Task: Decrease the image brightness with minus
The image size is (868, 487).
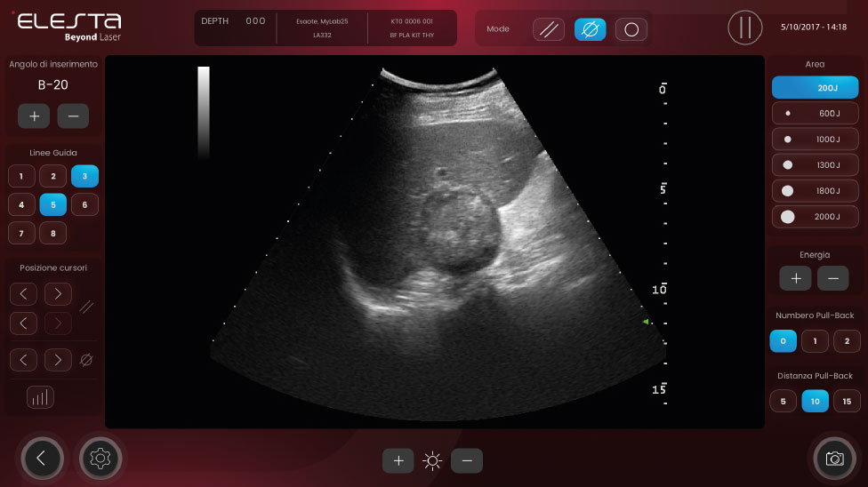Action: [x=467, y=460]
